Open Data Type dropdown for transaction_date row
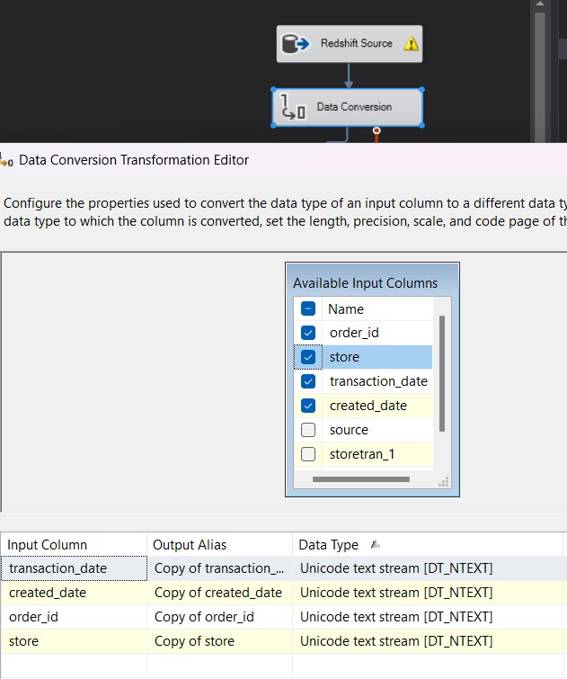This screenshot has width=567, height=679. point(427,568)
